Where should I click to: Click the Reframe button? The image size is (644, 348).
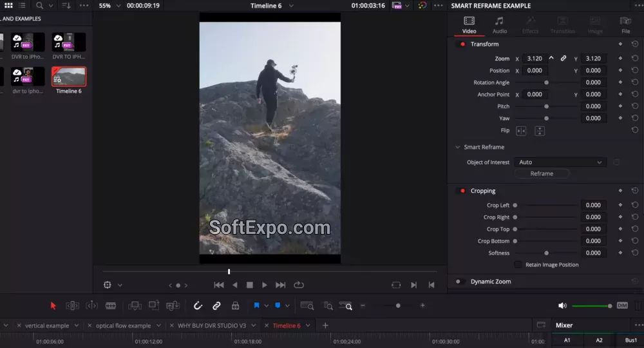[542, 173]
